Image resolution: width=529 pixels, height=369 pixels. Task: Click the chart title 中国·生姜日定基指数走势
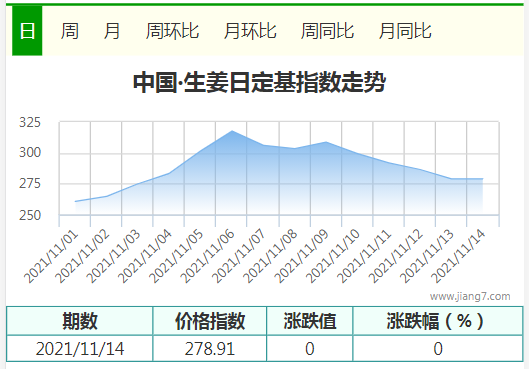[x=259, y=82]
